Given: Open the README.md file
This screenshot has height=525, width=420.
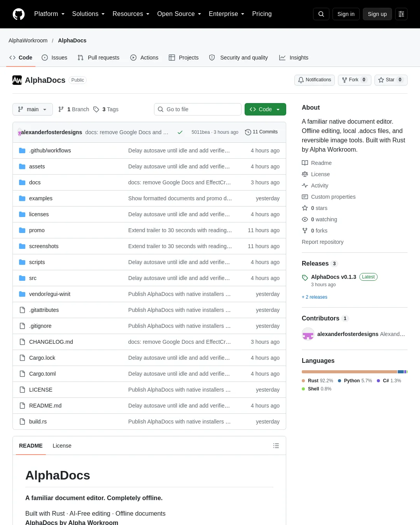Looking at the screenshot, I should (45, 406).
